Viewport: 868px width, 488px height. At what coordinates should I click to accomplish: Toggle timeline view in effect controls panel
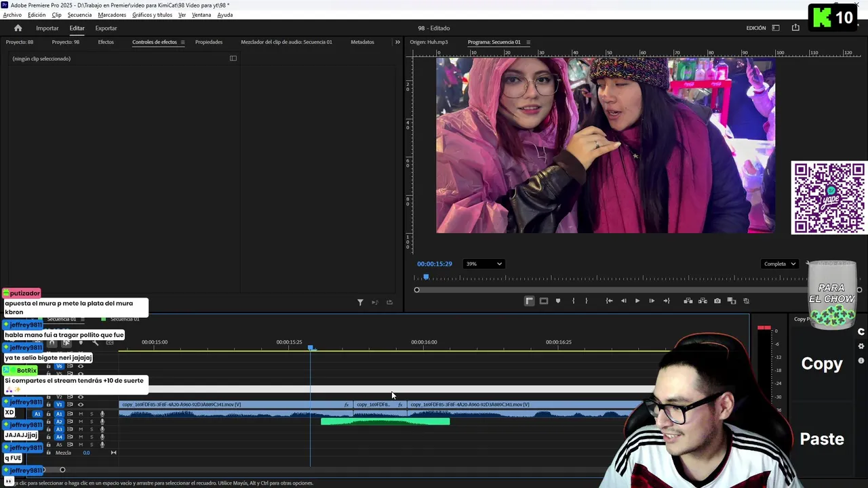click(233, 58)
